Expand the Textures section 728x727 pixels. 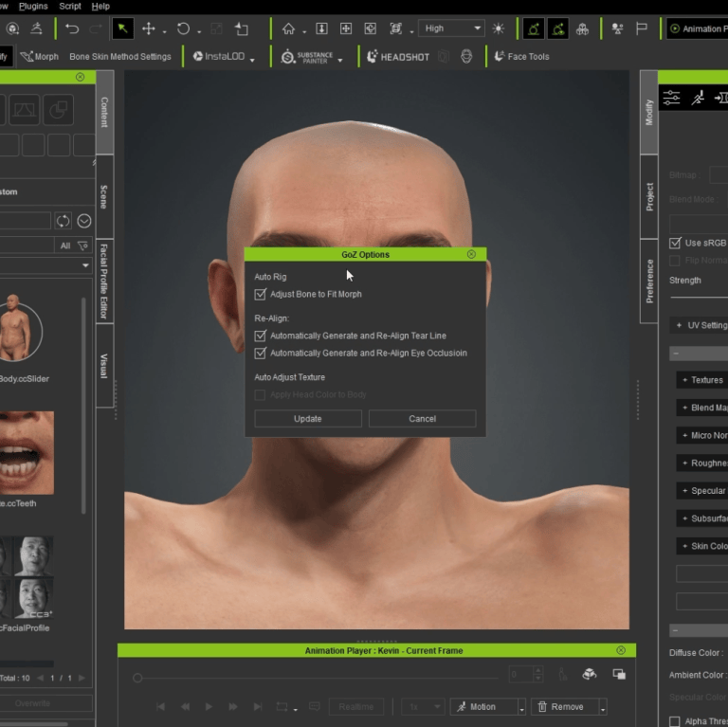(x=703, y=380)
